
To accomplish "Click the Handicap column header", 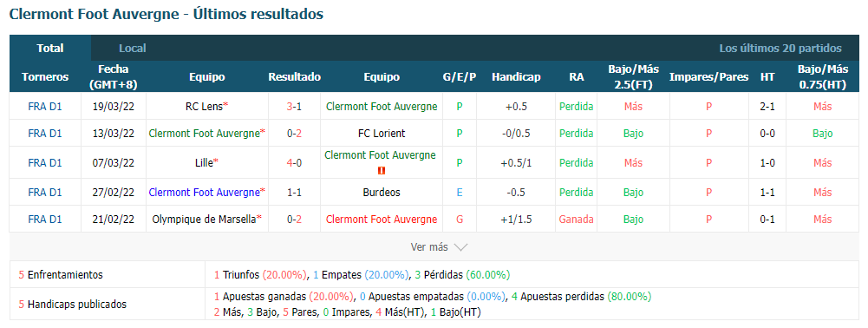I will pos(515,77).
